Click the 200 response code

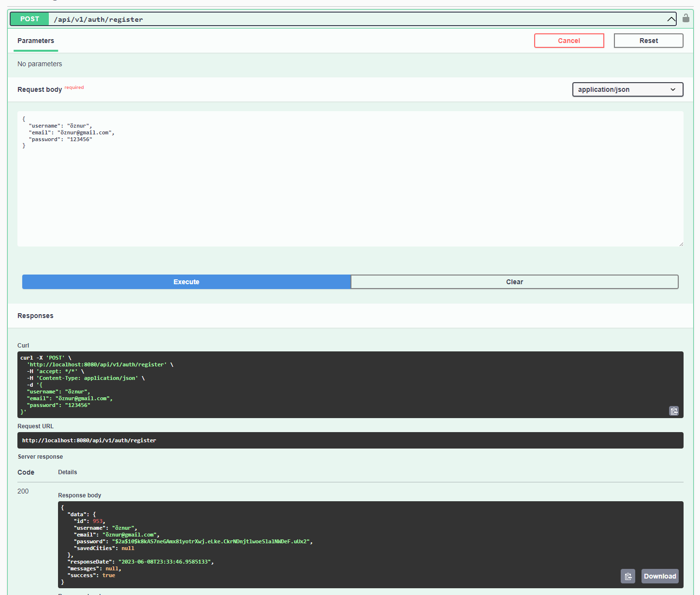[x=23, y=491]
